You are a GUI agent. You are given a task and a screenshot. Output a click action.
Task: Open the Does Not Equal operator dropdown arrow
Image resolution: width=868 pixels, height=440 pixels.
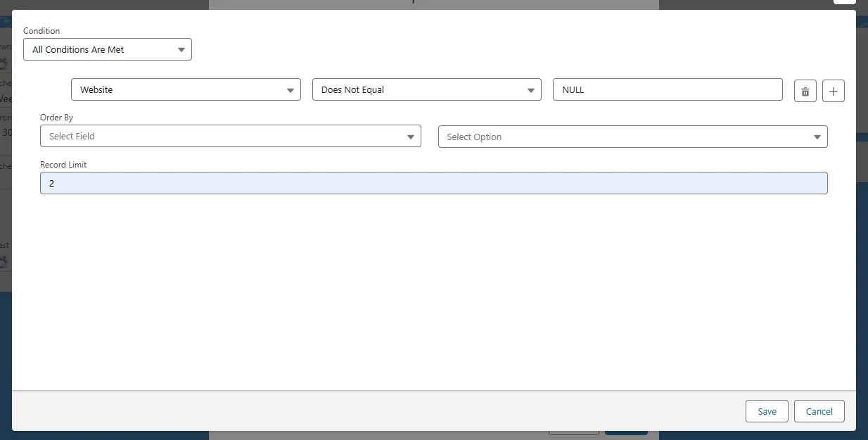coord(531,90)
